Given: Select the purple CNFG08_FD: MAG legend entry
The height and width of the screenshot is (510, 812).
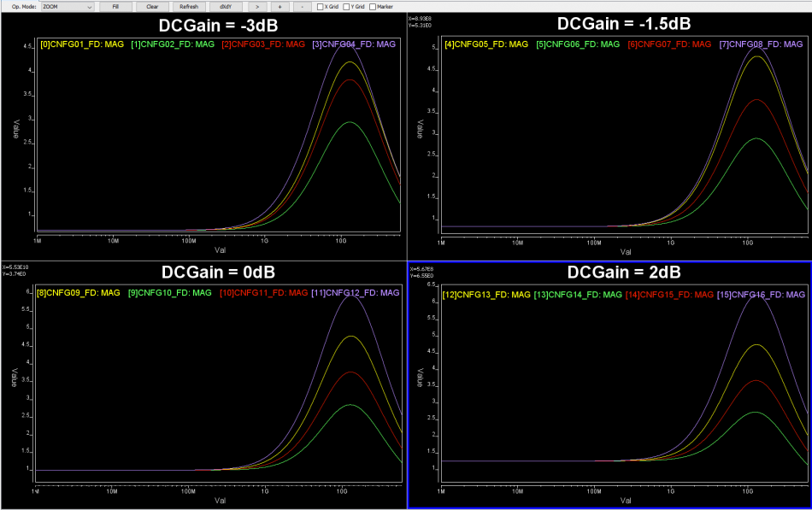Looking at the screenshot, I should click(762, 44).
